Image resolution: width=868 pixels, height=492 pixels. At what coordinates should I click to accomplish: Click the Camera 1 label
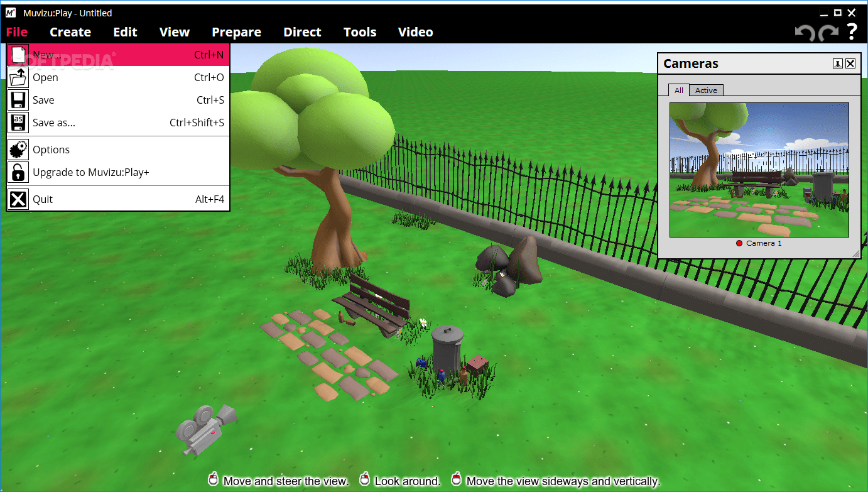pyautogui.click(x=764, y=243)
